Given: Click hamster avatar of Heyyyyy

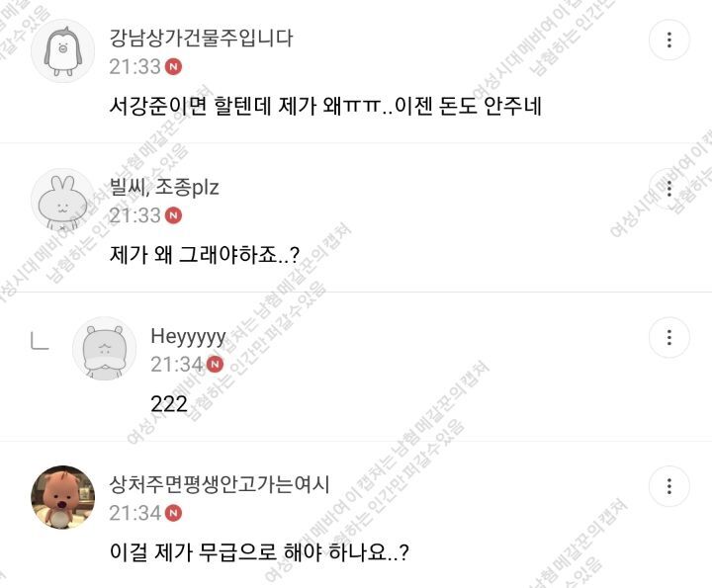Looking at the screenshot, I should (105, 349).
